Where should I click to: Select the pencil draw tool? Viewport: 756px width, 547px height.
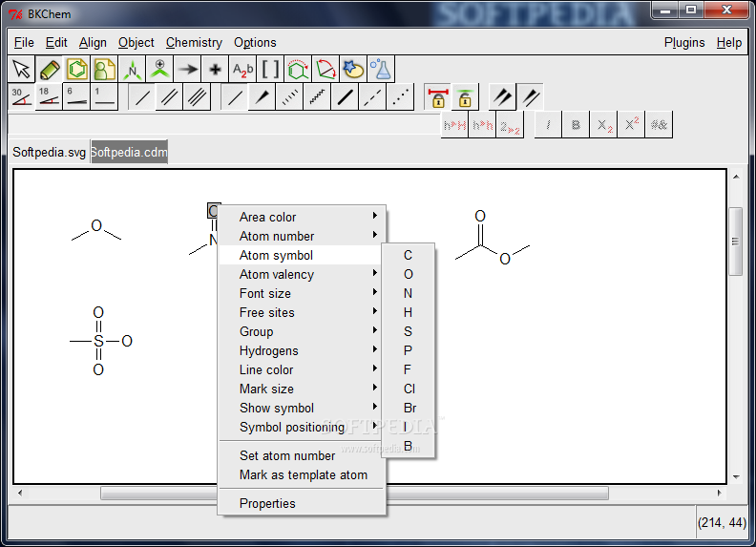[x=50, y=70]
